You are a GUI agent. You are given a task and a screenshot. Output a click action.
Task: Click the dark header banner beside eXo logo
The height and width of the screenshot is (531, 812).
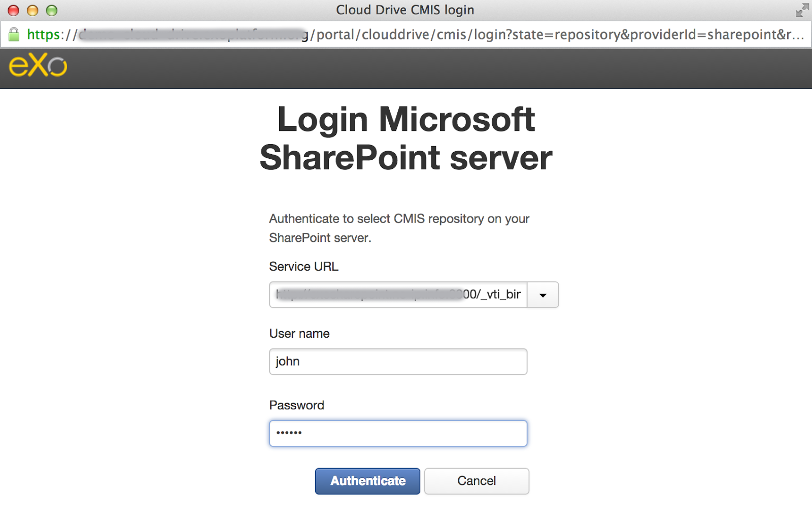pos(436,68)
